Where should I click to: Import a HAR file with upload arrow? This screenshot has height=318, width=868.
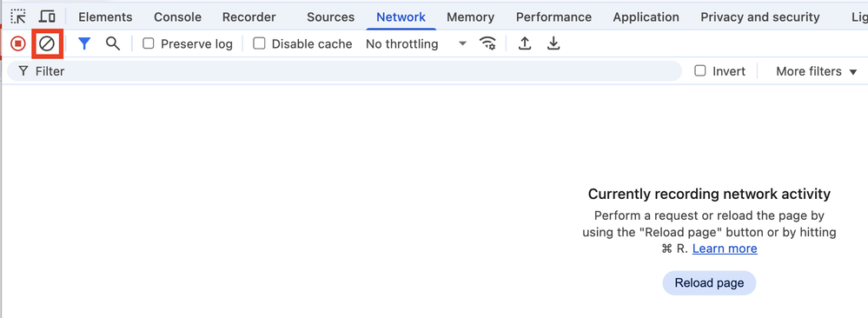pyautogui.click(x=525, y=43)
